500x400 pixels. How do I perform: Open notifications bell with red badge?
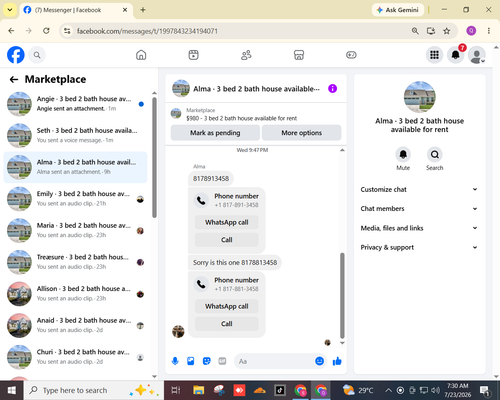tap(456, 55)
